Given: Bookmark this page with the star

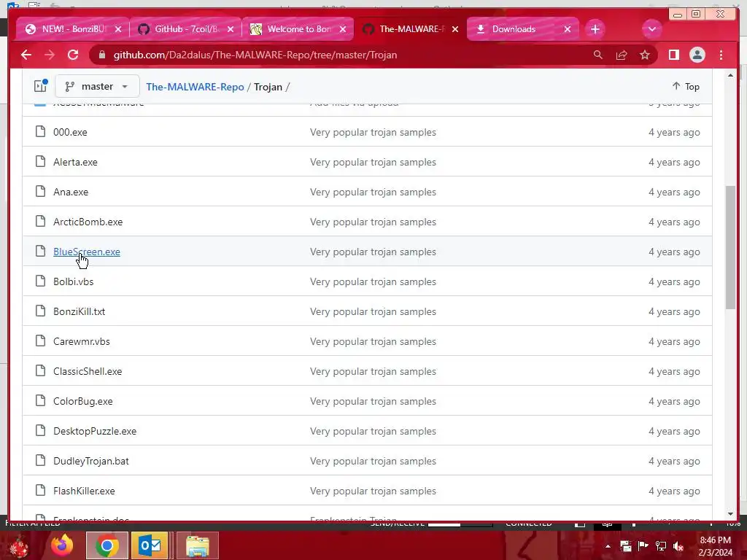Looking at the screenshot, I should click(645, 55).
